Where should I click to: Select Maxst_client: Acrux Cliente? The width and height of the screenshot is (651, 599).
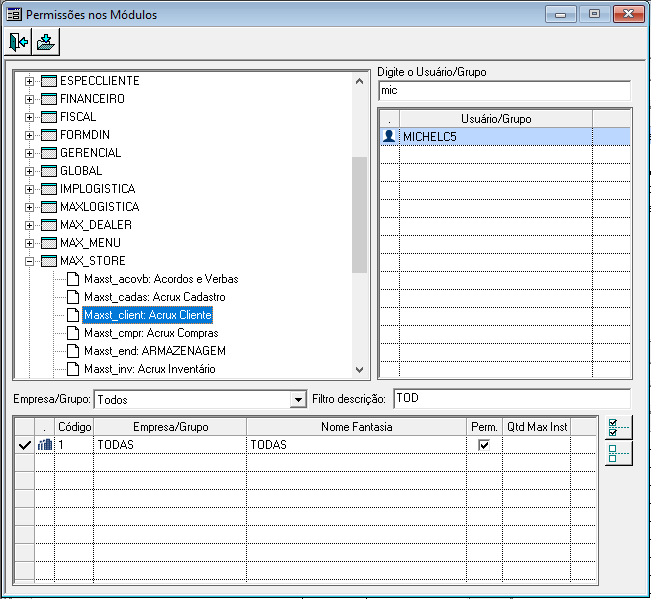148,315
